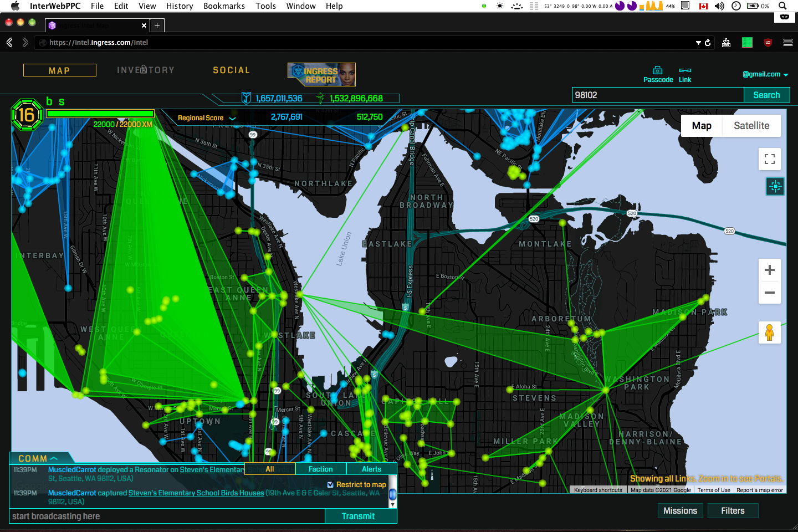
Task: Select the Alerts comm tab
Action: 371,469
